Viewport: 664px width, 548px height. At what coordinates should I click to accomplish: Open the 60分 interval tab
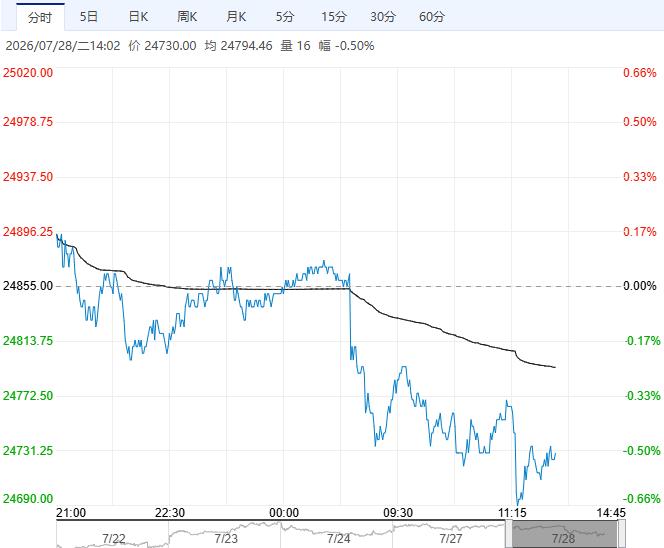click(x=432, y=17)
